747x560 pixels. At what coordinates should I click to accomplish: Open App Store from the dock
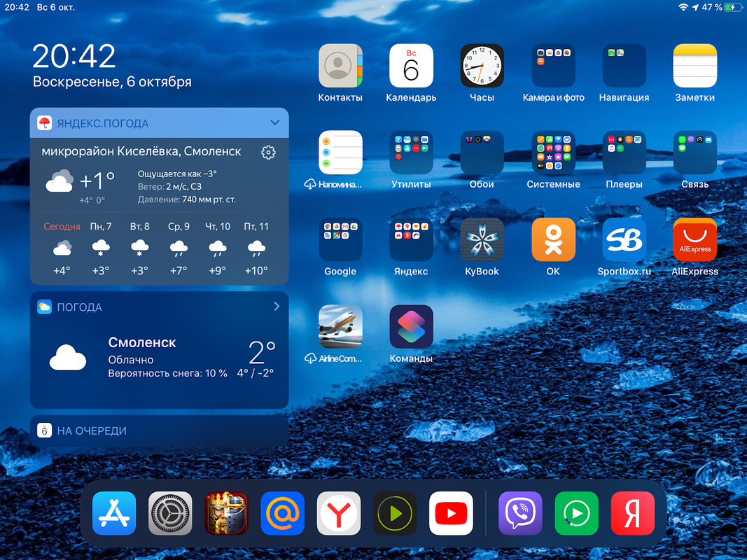tap(114, 513)
